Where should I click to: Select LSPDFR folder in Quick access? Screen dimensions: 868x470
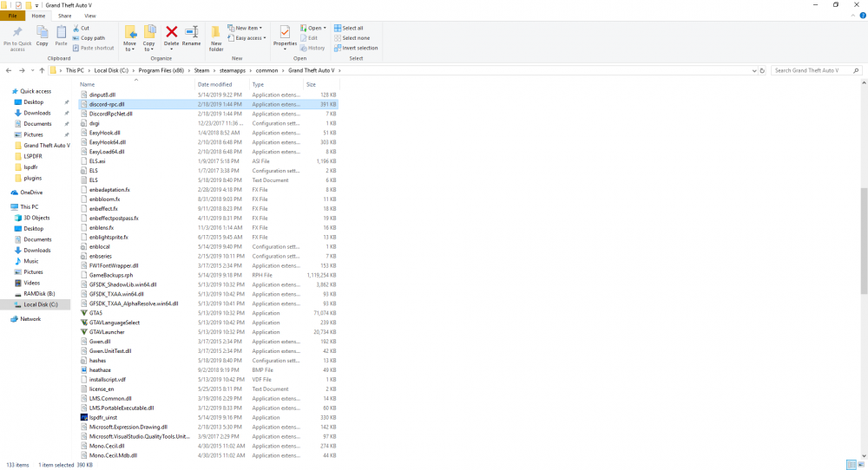point(33,156)
